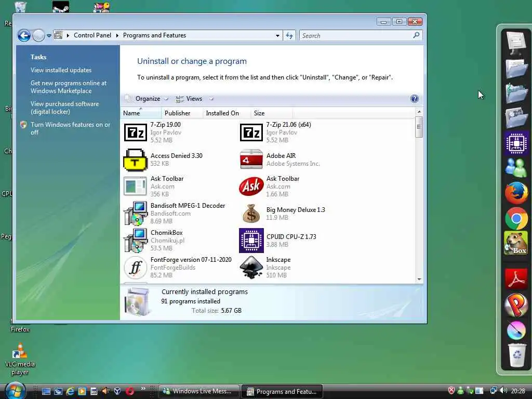Viewport: 532px width, 399px height.
Task: Open Turn Windows features on or off
Action: click(x=71, y=128)
